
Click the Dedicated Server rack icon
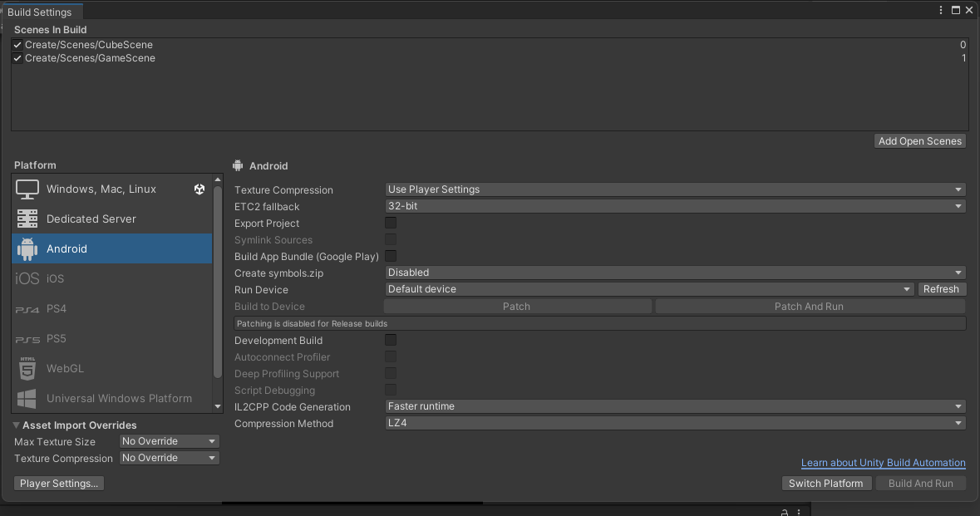pos(27,219)
